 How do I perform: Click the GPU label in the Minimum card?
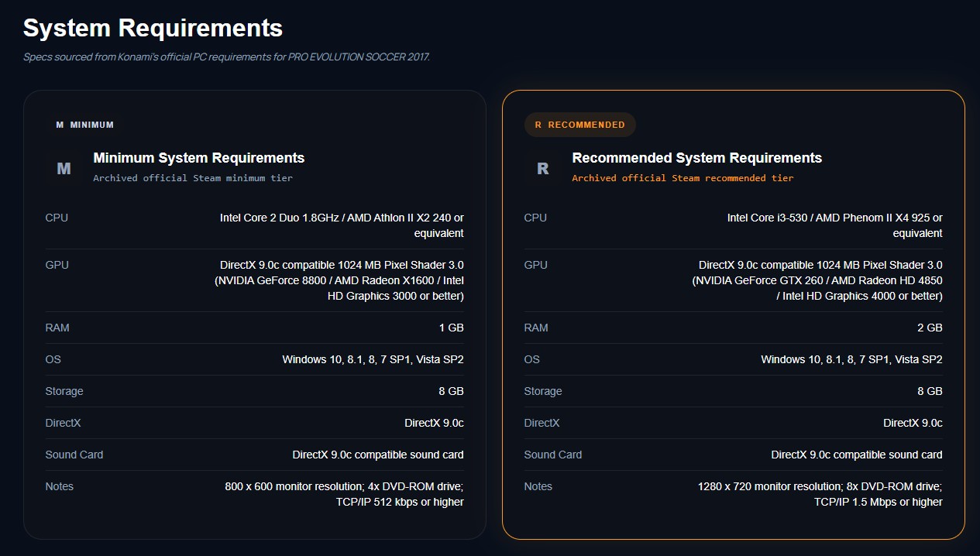(57, 265)
